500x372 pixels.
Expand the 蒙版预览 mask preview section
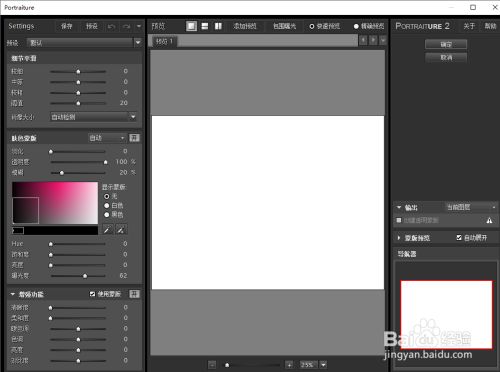click(399, 238)
